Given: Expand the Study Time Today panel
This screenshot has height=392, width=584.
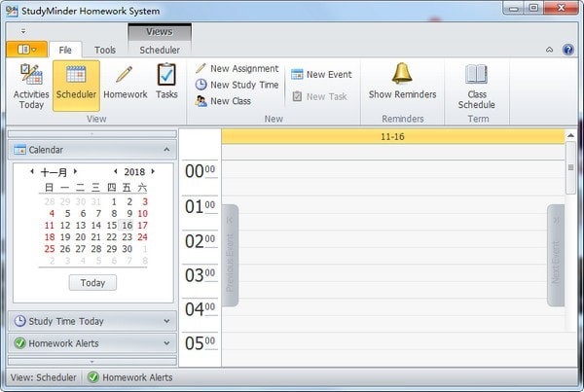Looking at the screenshot, I should (x=166, y=321).
